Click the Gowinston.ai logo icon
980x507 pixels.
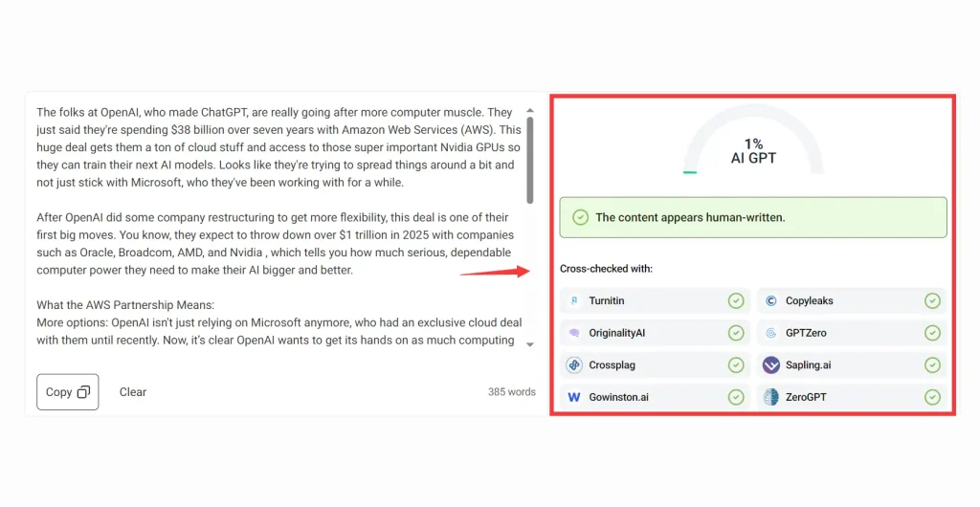pyautogui.click(x=574, y=396)
